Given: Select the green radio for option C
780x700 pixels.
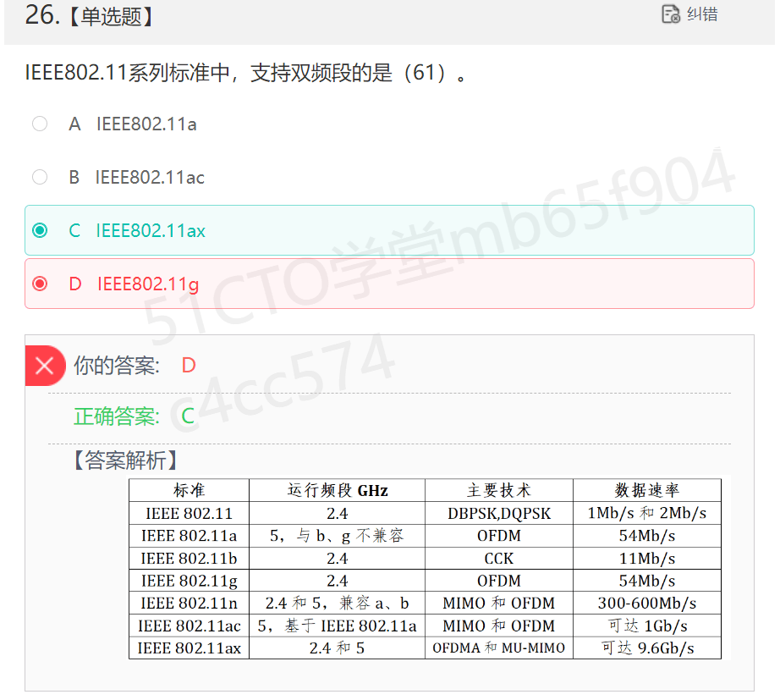Looking at the screenshot, I should [x=40, y=230].
